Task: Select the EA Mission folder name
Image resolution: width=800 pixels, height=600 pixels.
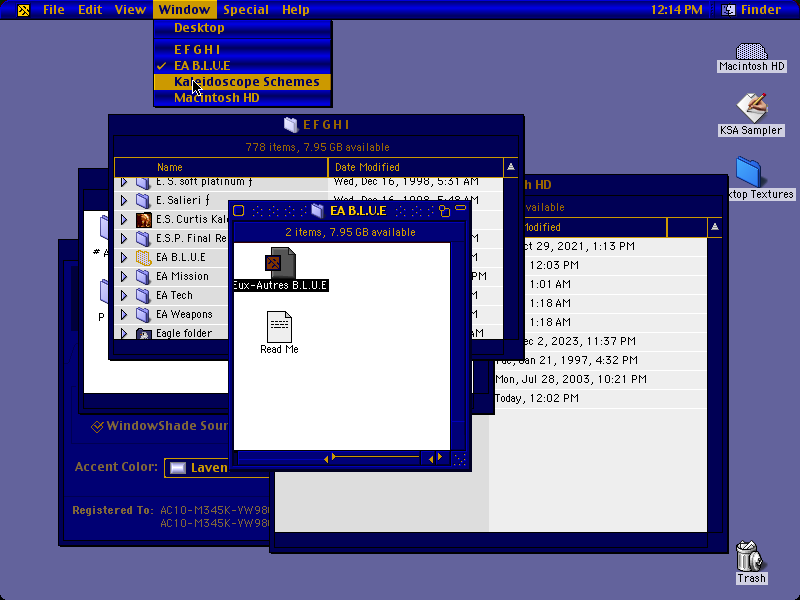Action: point(182,277)
